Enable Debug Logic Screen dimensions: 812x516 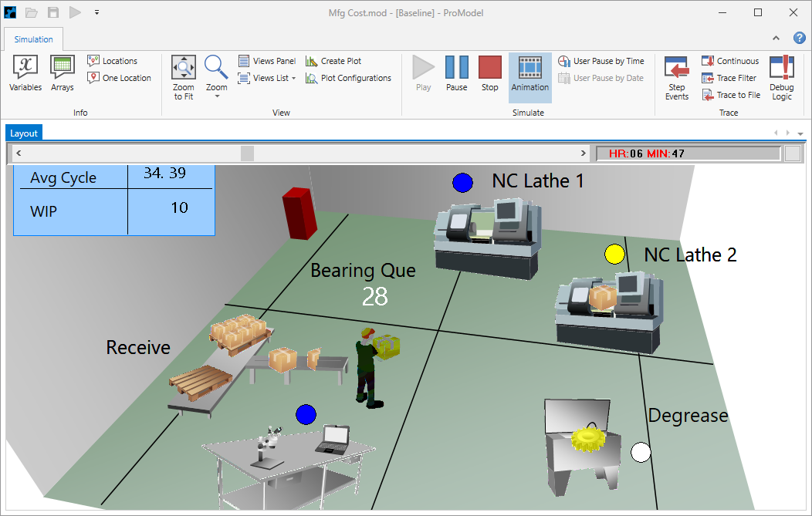click(x=781, y=77)
